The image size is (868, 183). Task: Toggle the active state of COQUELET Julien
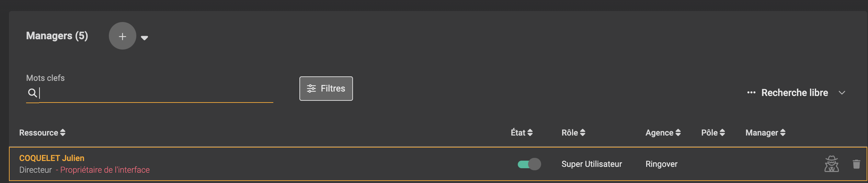529,164
